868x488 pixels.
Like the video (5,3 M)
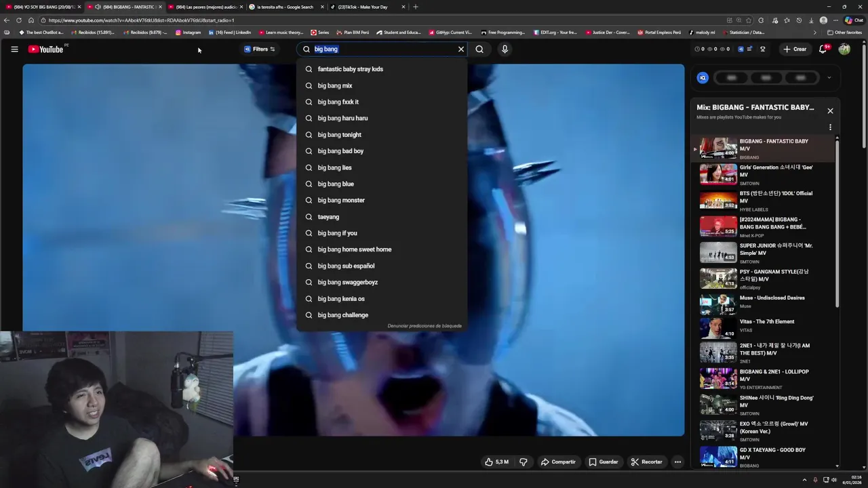(x=496, y=462)
